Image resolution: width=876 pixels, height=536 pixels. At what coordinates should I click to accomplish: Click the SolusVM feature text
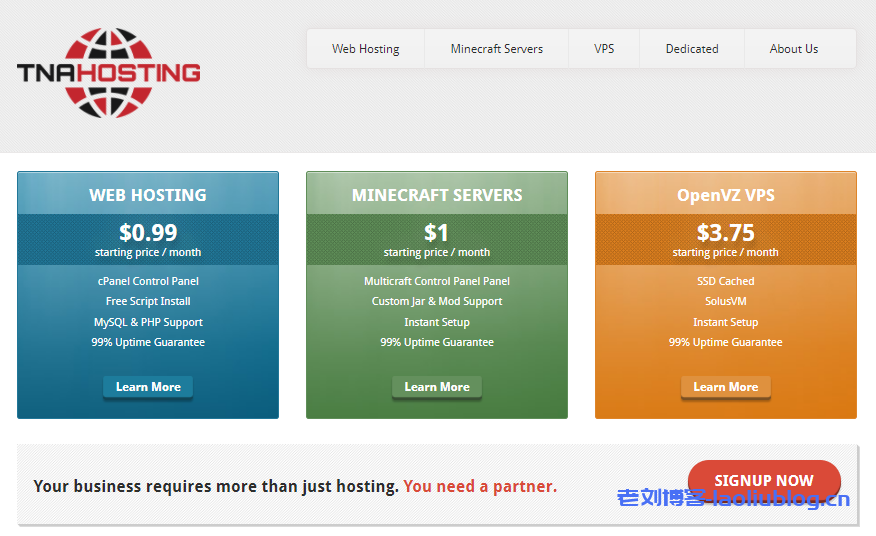726,301
